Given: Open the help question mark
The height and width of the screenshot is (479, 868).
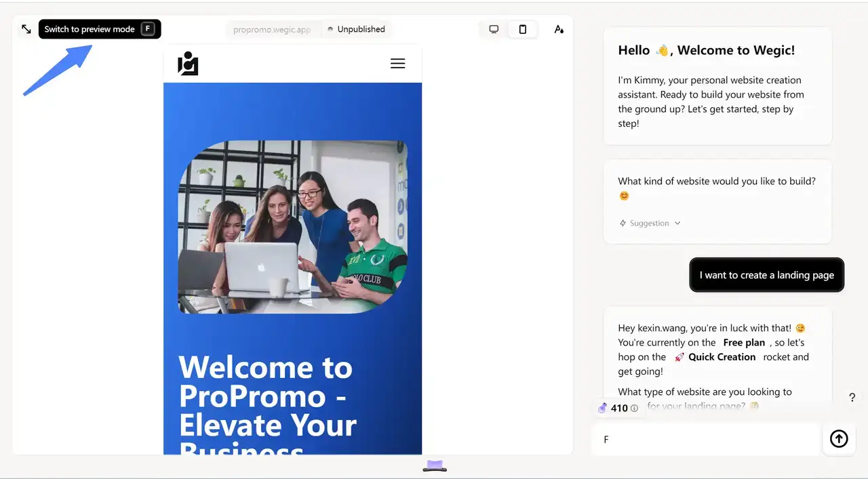Looking at the screenshot, I should click(x=852, y=398).
